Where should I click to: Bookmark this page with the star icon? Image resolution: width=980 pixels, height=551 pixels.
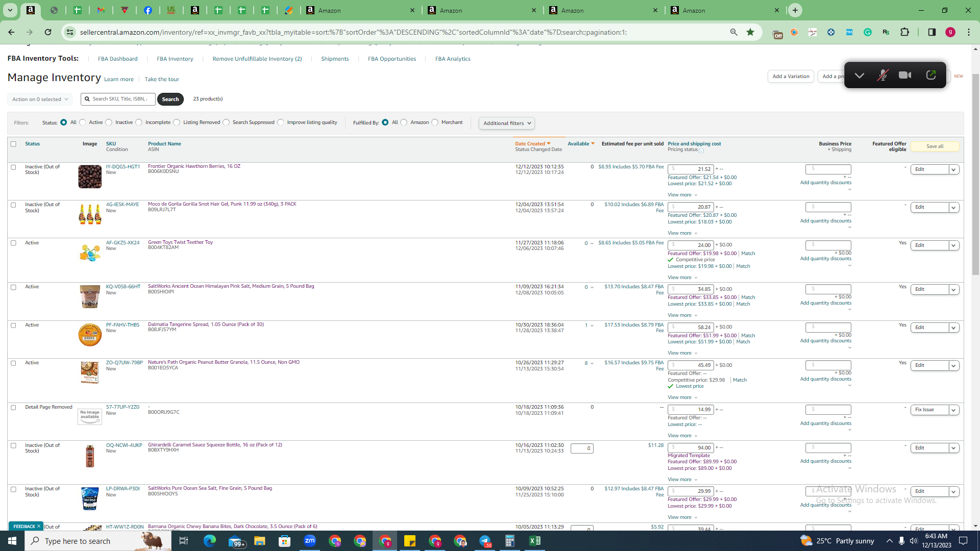pos(750,32)
